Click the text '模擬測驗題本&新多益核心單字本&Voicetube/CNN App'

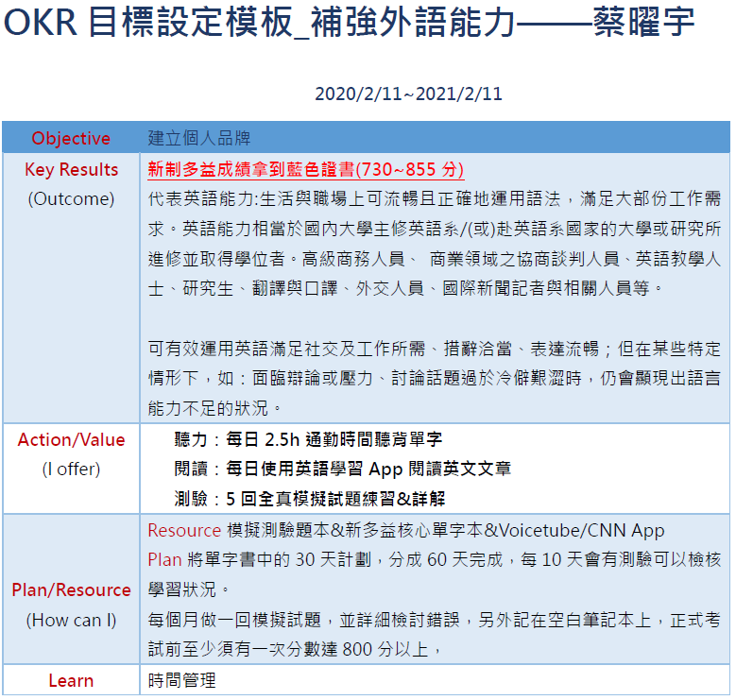pyautogui.click(x=446, y=531)
